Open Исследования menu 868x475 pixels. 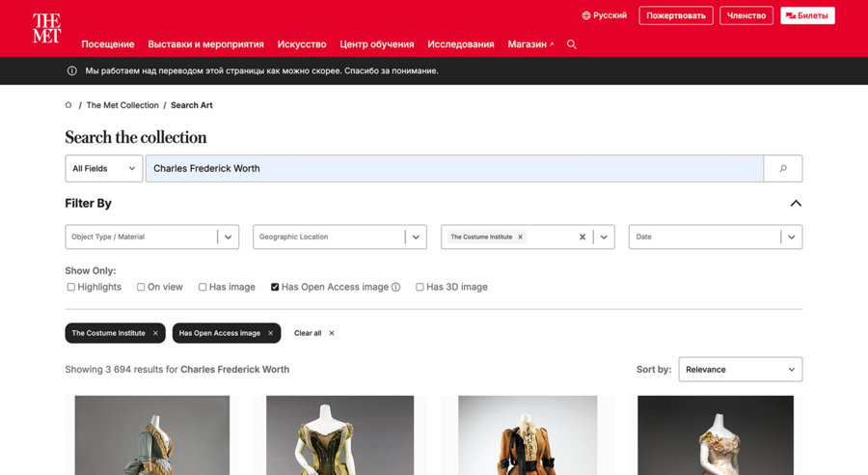coord(461,44)
